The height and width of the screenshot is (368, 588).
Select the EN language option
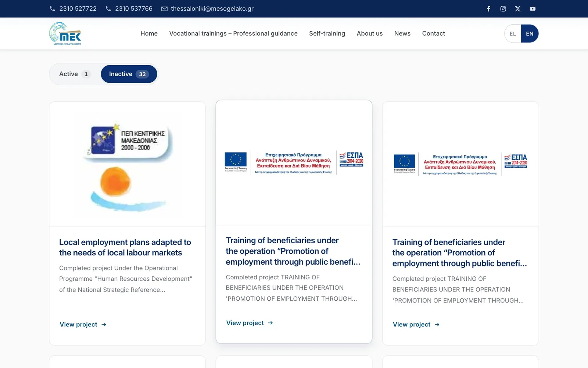530,33
